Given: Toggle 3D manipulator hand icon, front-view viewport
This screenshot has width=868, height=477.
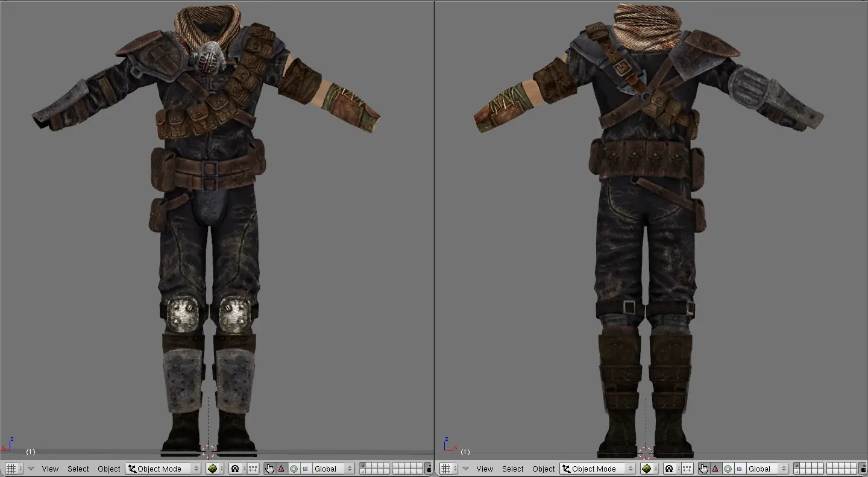Looking at the screenshot, I should tap(269, 469).
